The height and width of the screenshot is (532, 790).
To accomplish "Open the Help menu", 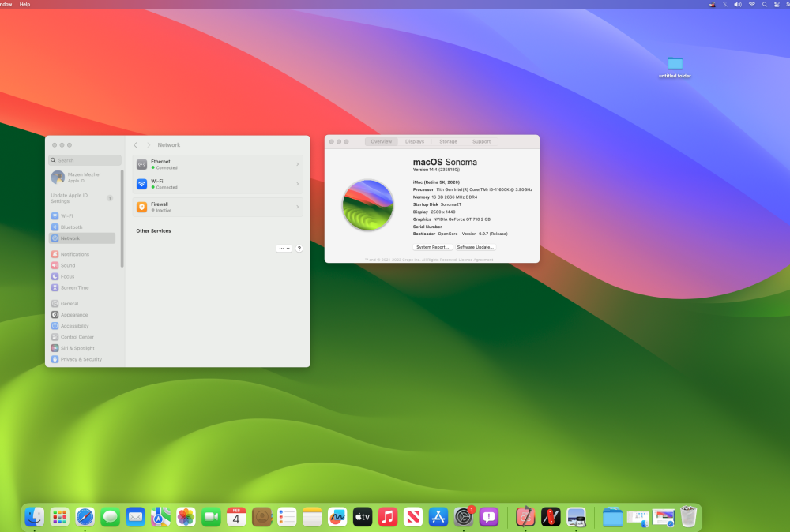I will pyautogui.click(x=24, y=4).
